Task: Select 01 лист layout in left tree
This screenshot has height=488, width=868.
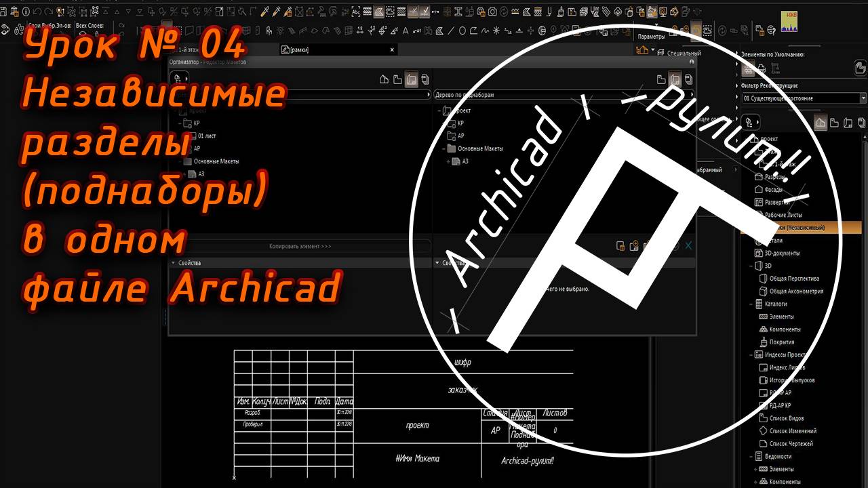Action: coord(208,136)
